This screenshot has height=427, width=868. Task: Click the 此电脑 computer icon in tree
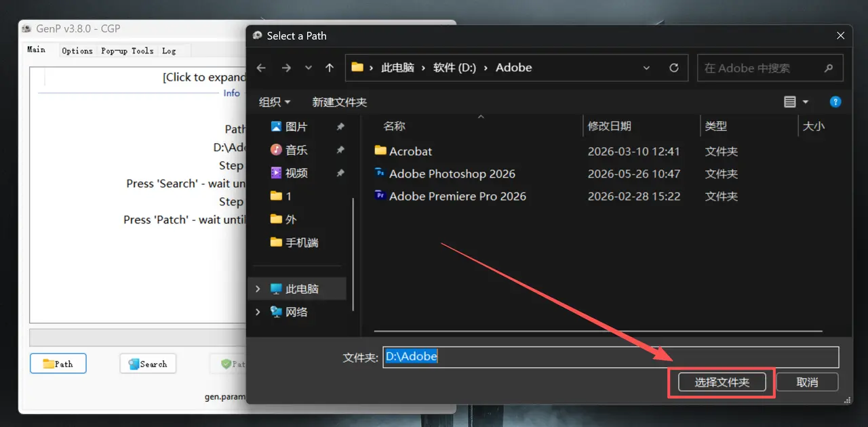[276, 289]
